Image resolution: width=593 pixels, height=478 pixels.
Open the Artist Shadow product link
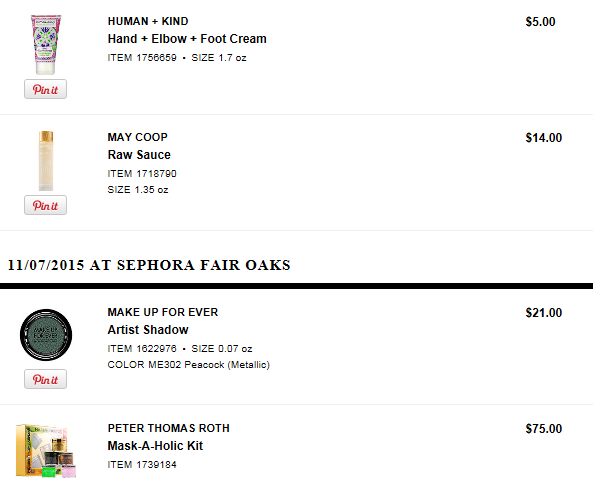(148, 330)
